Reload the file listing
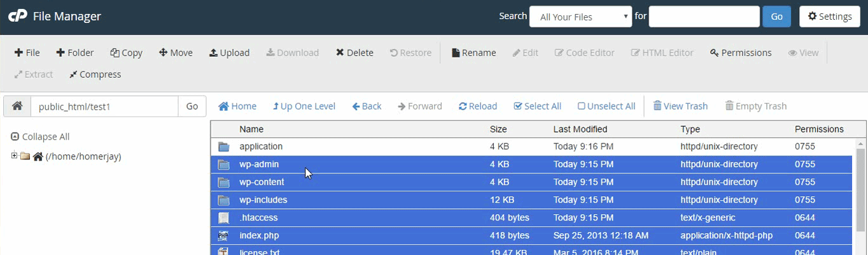The width and height of the screenshot is (868, 255). click(x=478, y=106)
